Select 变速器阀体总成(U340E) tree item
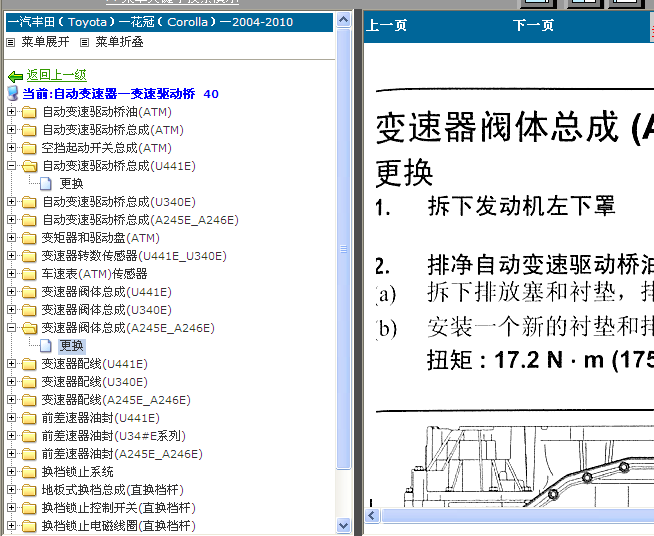Image resolution: width=654 pixels, height=536 pixels. click(106, 310)
